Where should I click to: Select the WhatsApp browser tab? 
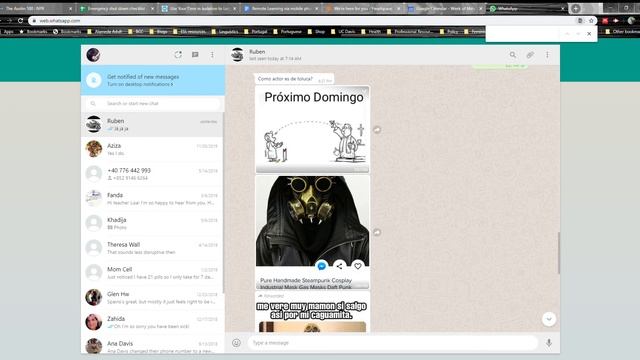click(x=527, y=8)
